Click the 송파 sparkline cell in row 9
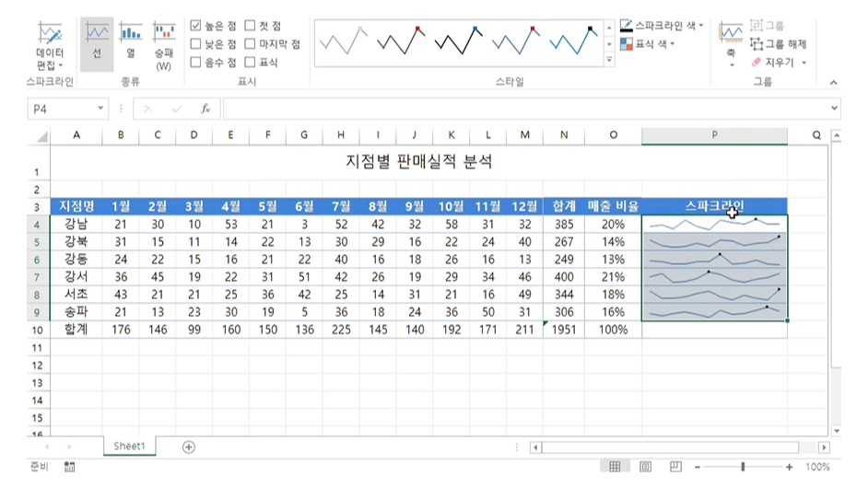The height and width of the screenshot is (488, 868). pyautogui.click(x=714, y=312)
